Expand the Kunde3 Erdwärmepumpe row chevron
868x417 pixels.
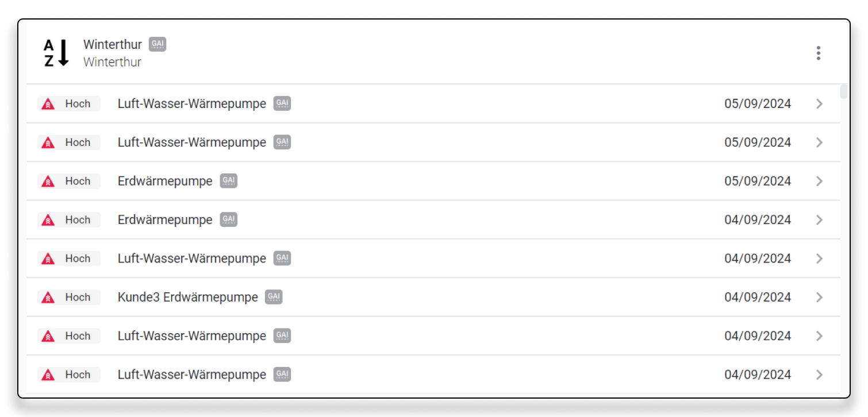819,298
